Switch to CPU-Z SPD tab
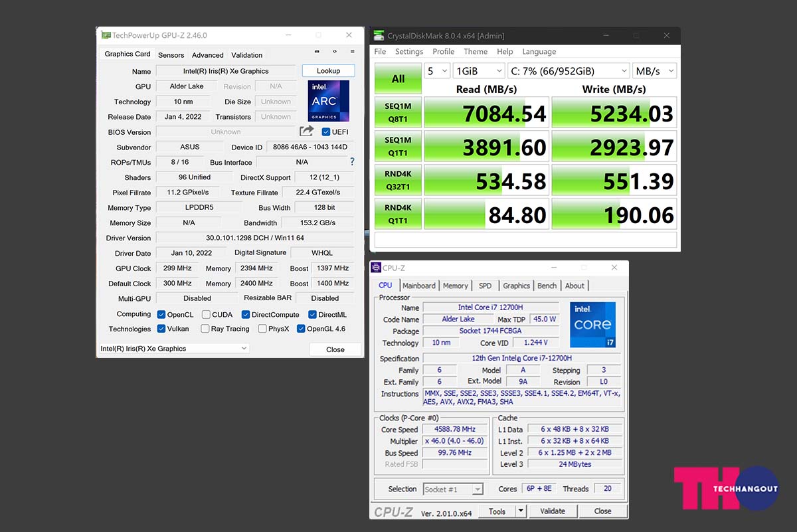This screenshot has height=532, width=797. (x=486, y=286)
